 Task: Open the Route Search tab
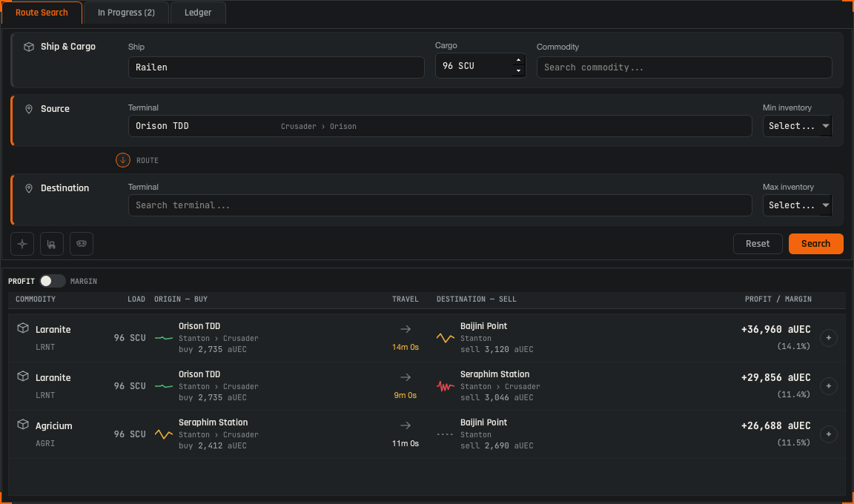[x=42, y=13]
